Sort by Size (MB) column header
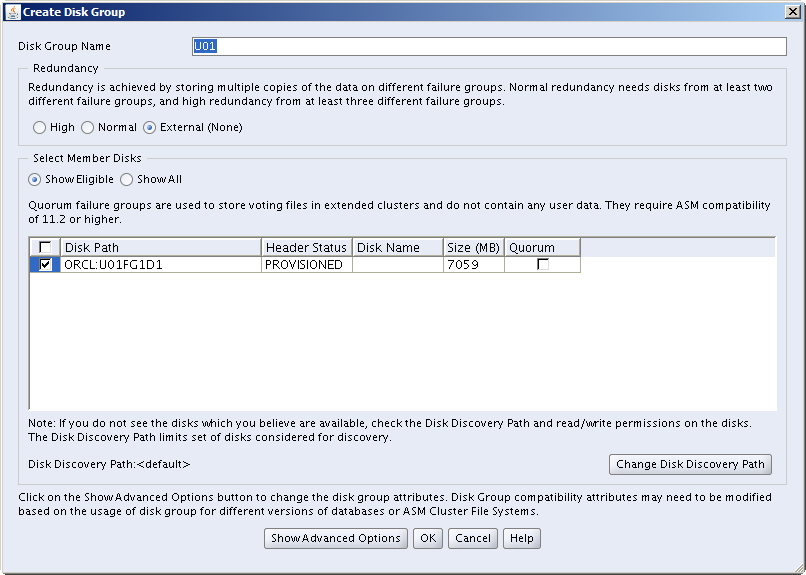This screenshot has height=575, width=806. pyautogui.click(x=473, y=248)
